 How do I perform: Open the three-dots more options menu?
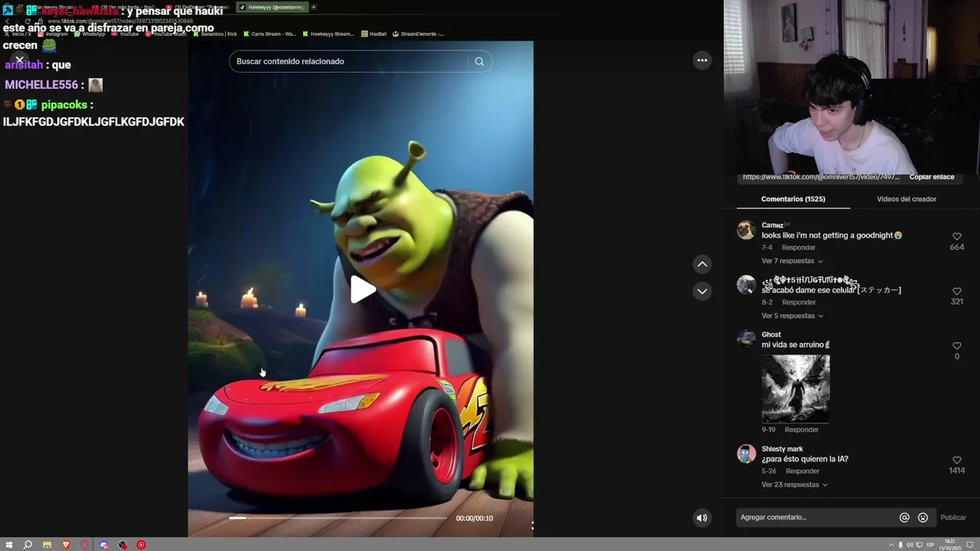[x=702, y=60]
